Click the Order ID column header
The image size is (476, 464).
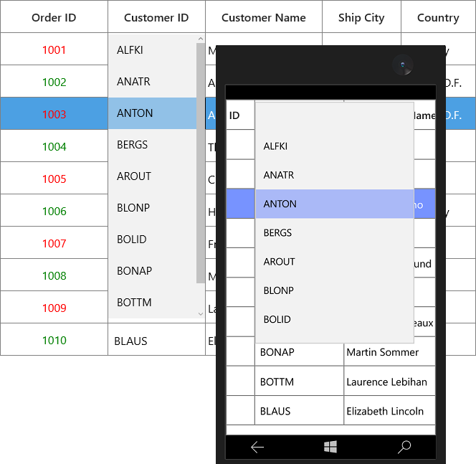pos(54,16)
